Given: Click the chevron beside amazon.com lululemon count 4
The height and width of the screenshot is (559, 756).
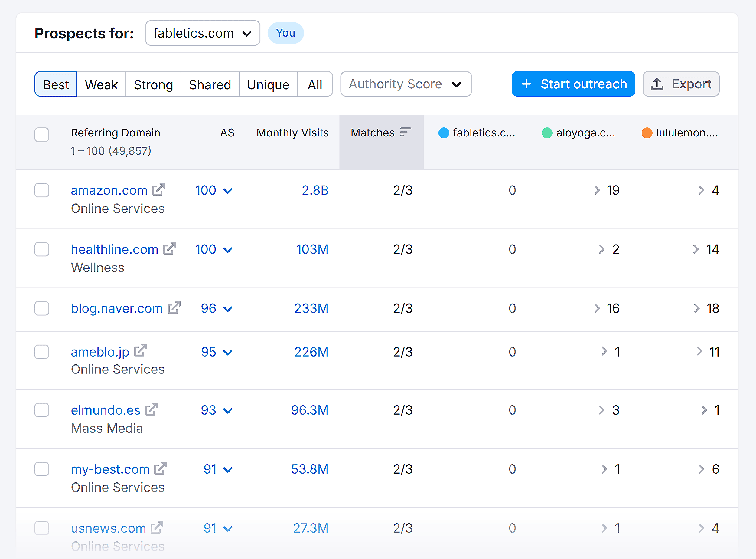Looking at the screenshot, I should tap(702, 190).
